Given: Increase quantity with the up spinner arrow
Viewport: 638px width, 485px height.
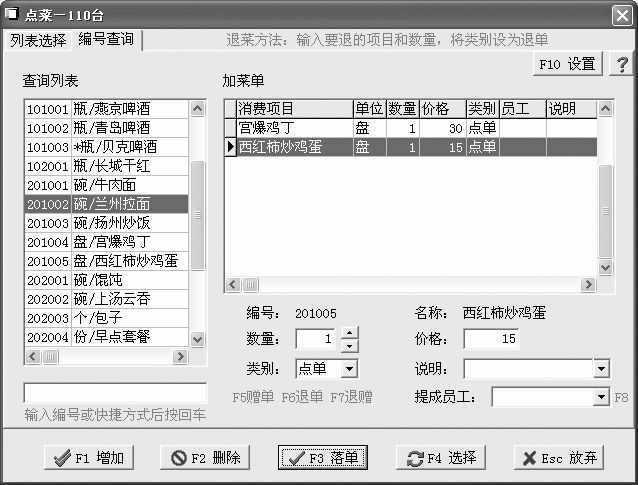Looking at the screenshot, I should coord(349,334).
